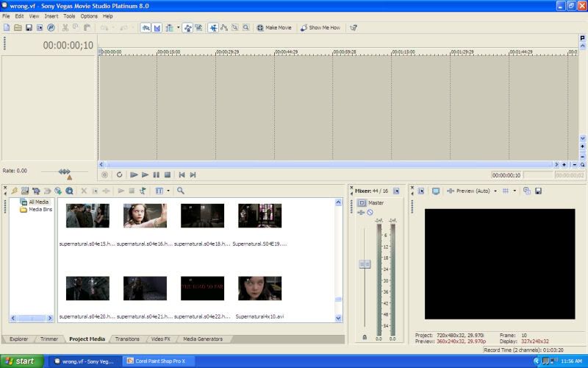The width and height of the screenshot is (588, 368).
Task: Click the search media magnifier icon
Action: (x=180, y=191)
